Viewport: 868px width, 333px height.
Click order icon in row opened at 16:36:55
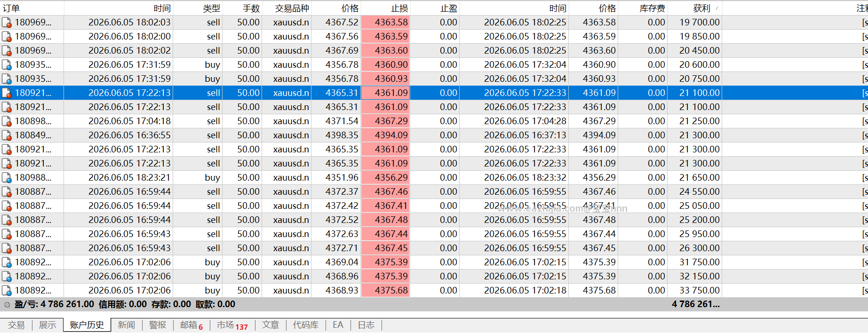click(x=7, y=135)
